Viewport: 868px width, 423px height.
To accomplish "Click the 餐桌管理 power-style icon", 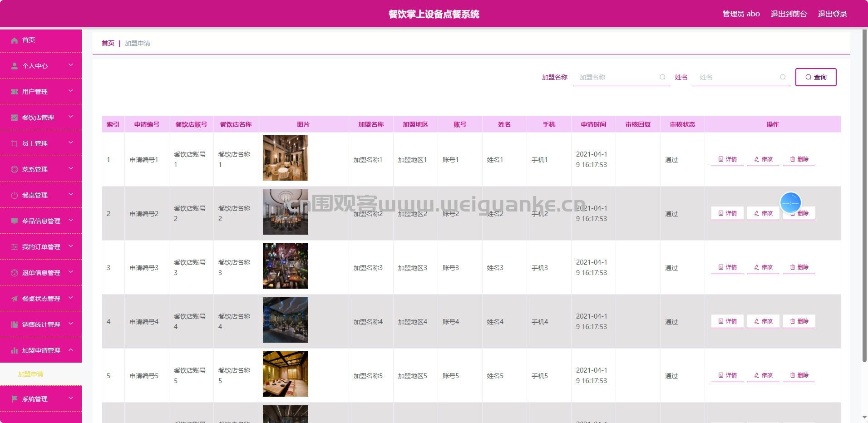I will pos(15,195).
